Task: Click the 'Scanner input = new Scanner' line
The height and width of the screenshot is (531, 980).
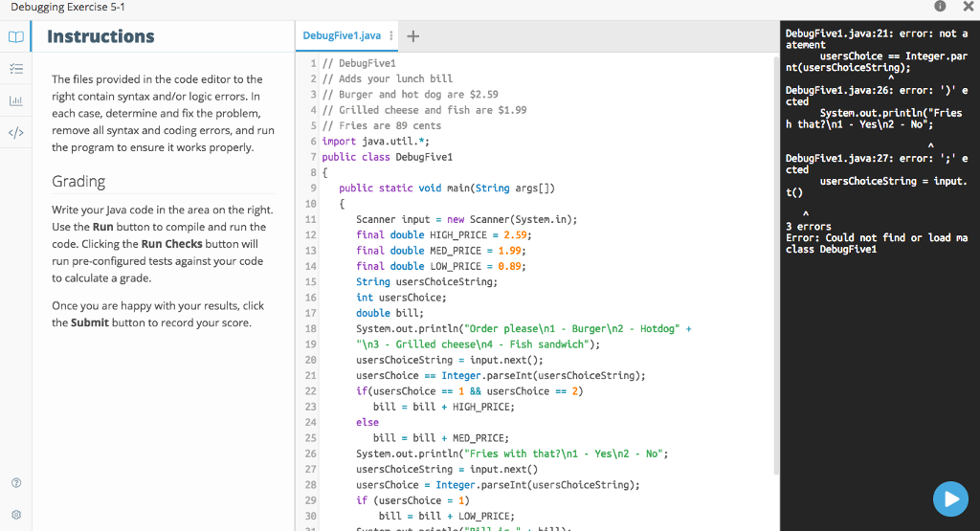Action: pyautogui.click(x=467, y=219)
